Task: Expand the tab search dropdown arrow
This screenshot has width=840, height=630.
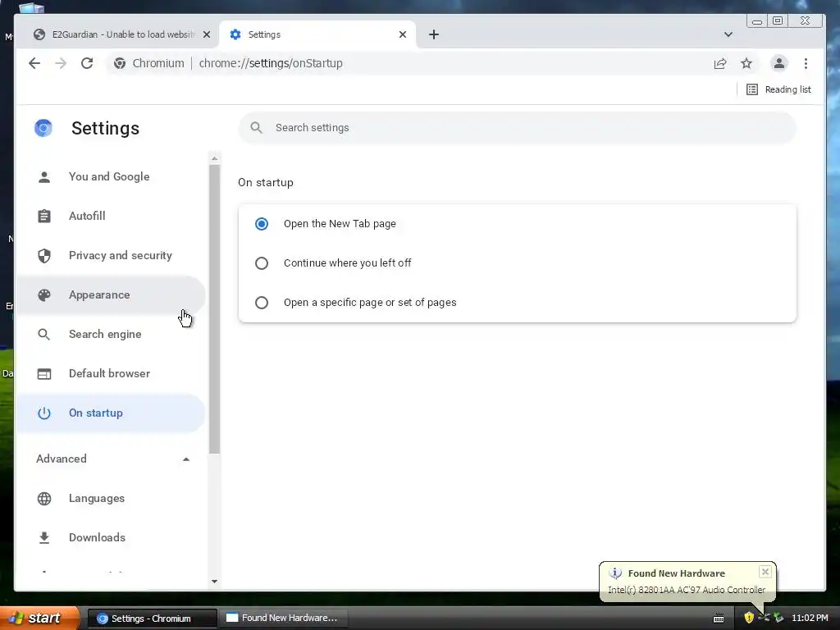Action: click(x=728, y=34)
